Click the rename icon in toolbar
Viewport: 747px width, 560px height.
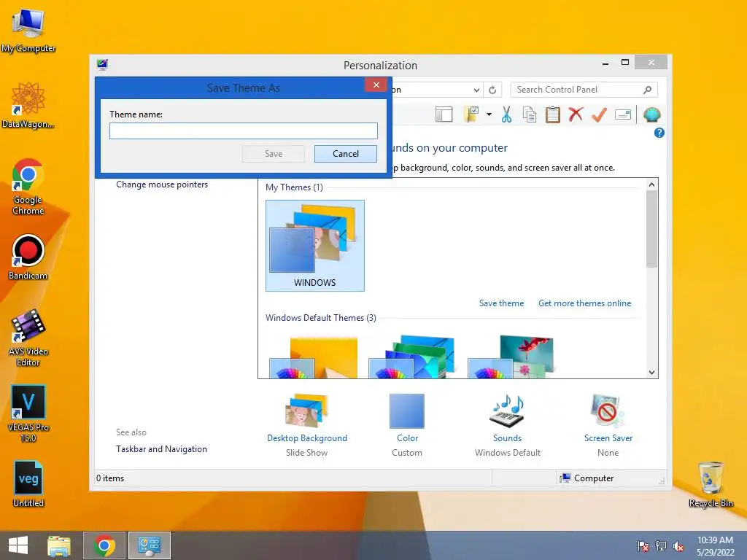(x=623, y=114)
